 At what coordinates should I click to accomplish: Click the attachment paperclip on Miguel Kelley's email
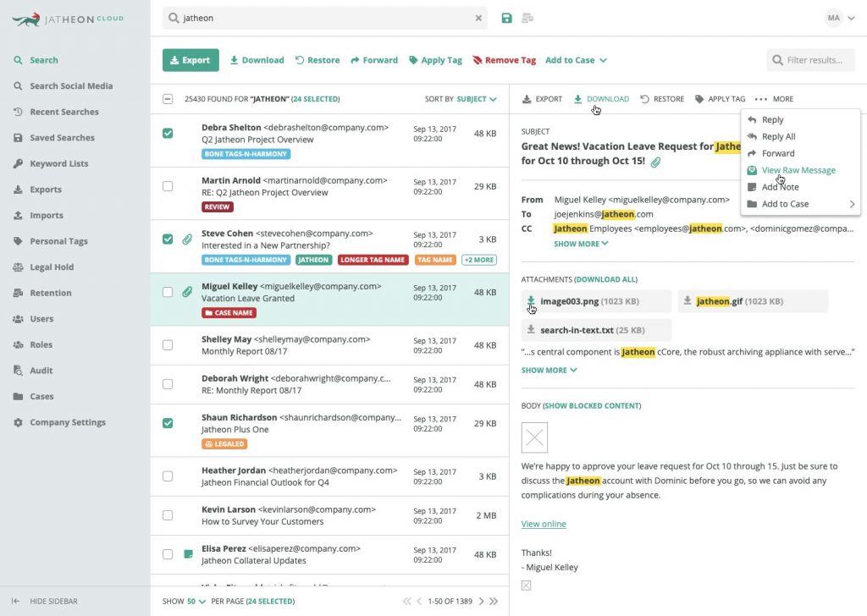[187, 292]
